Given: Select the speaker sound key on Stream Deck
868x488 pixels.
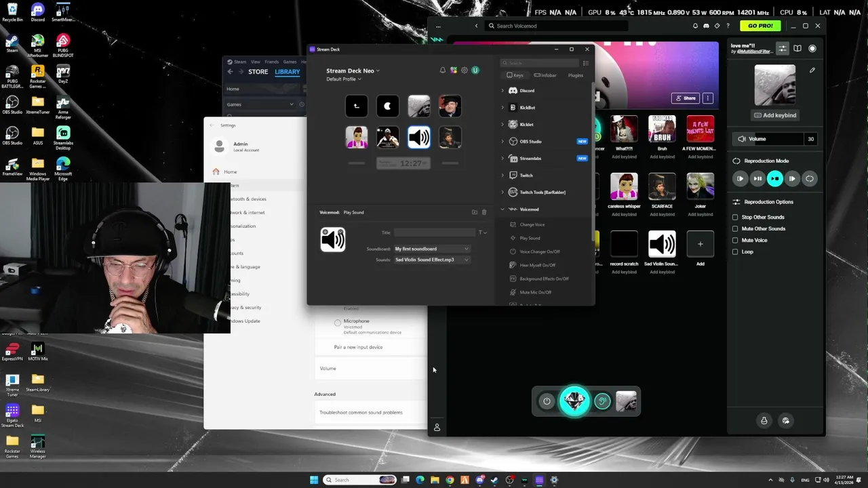Looking at the screenshot, I should click(x=419, y=138).
